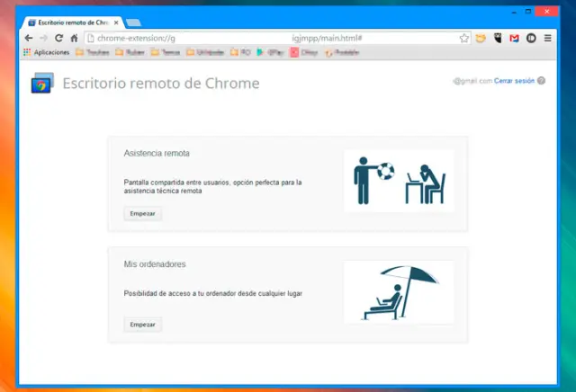Open the Gmail extension icon in the toolbar
576x392 pixels.
tap(514, 39)
